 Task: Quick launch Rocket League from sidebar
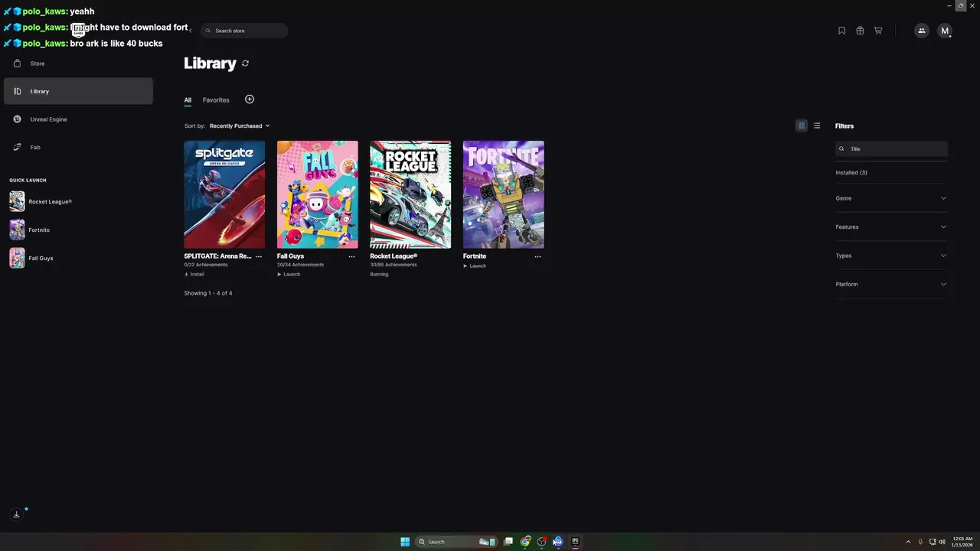click(41, 201)
